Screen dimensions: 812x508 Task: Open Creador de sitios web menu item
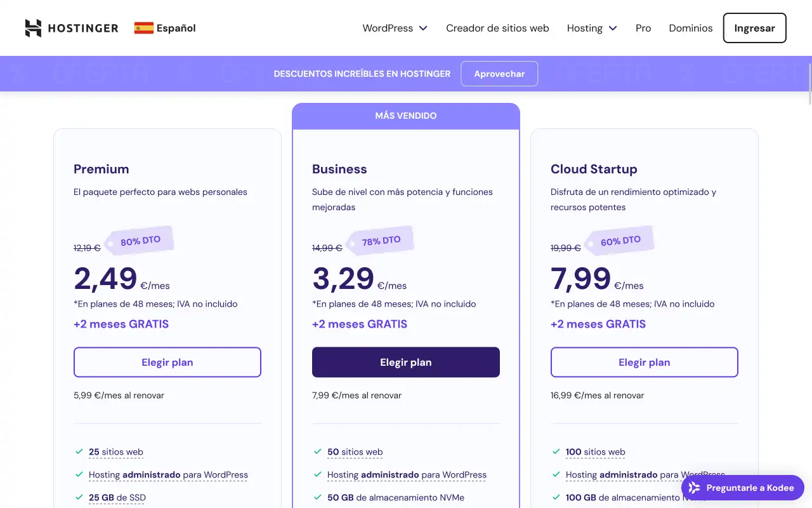pyautogui.click(x=497, y=28)
